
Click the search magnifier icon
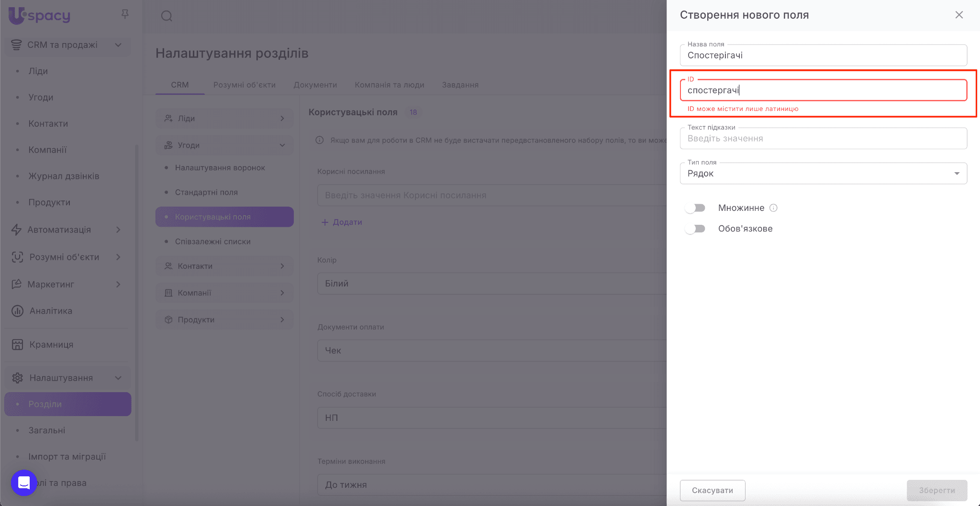pos(167,16)
